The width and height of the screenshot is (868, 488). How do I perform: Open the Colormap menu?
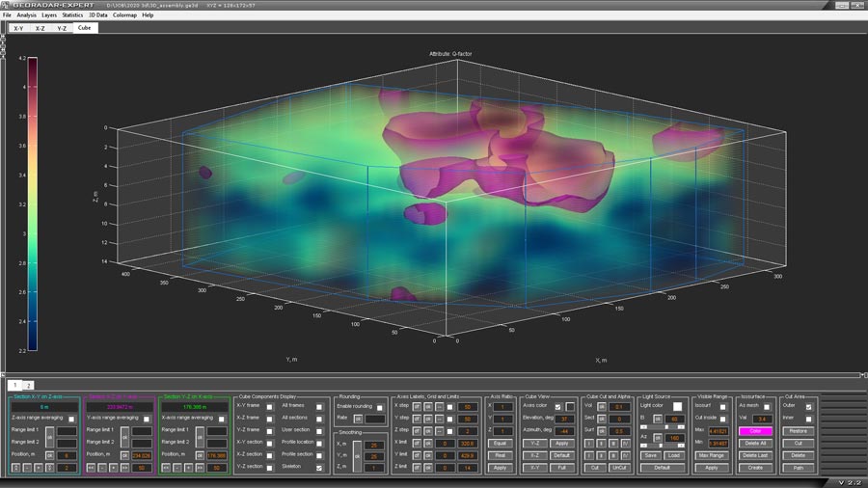point(124,15)
